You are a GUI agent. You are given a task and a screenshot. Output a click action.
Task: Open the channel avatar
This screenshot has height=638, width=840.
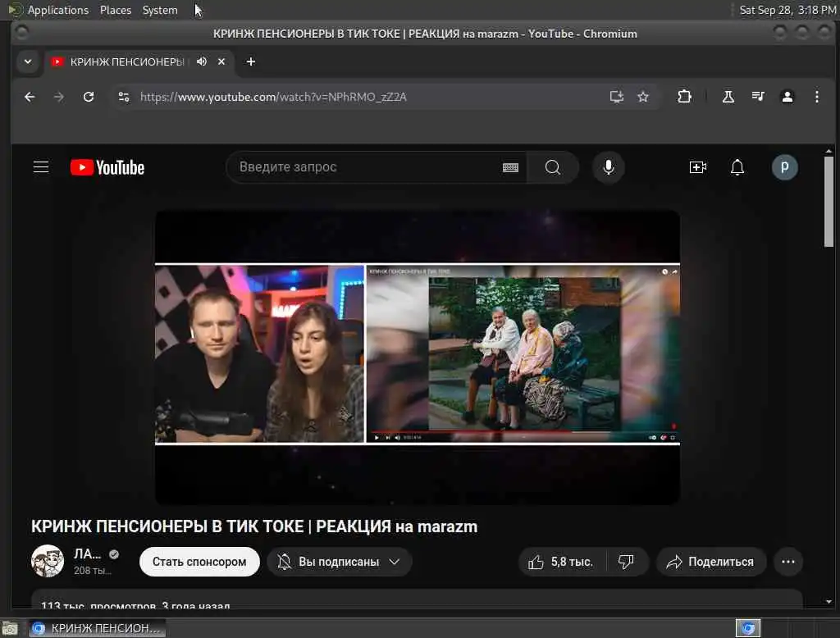(48, 561)
